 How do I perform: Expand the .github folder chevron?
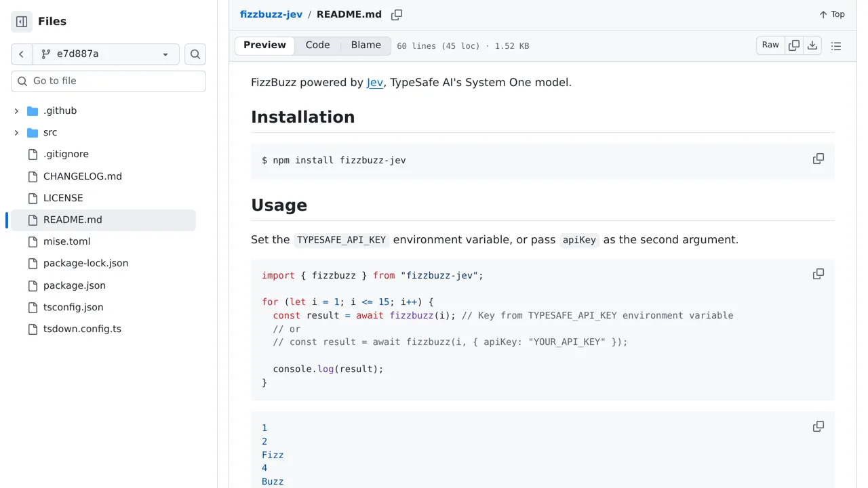tap(16, 110)
